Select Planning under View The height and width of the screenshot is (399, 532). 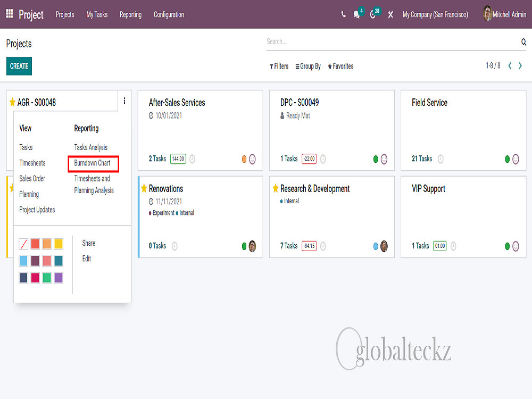[29, 194]
